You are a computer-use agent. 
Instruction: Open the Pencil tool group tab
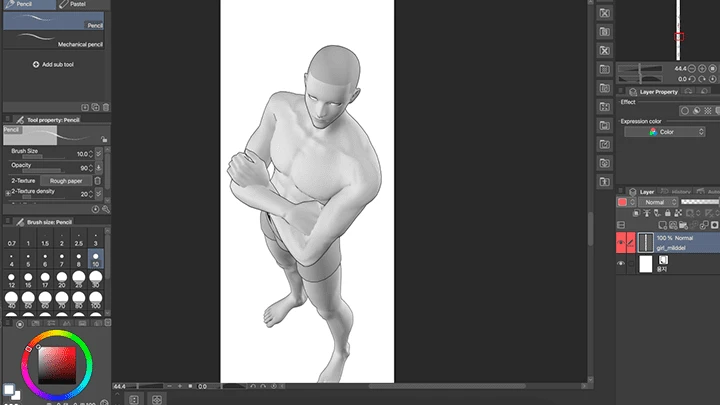point(22,5)
